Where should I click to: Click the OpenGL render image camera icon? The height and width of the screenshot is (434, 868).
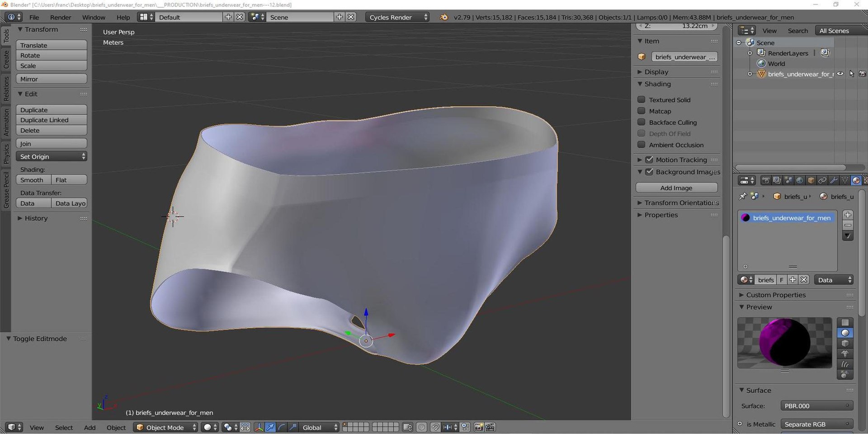tap(479, 427)
